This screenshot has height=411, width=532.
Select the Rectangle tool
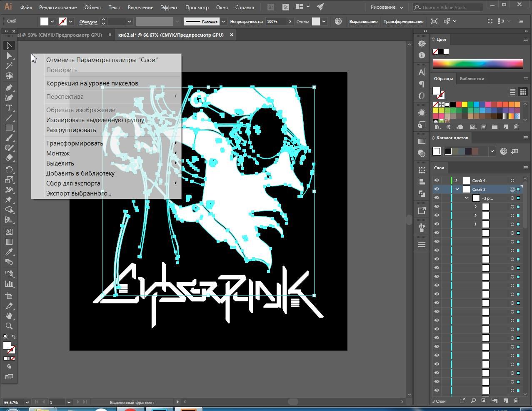9,128
